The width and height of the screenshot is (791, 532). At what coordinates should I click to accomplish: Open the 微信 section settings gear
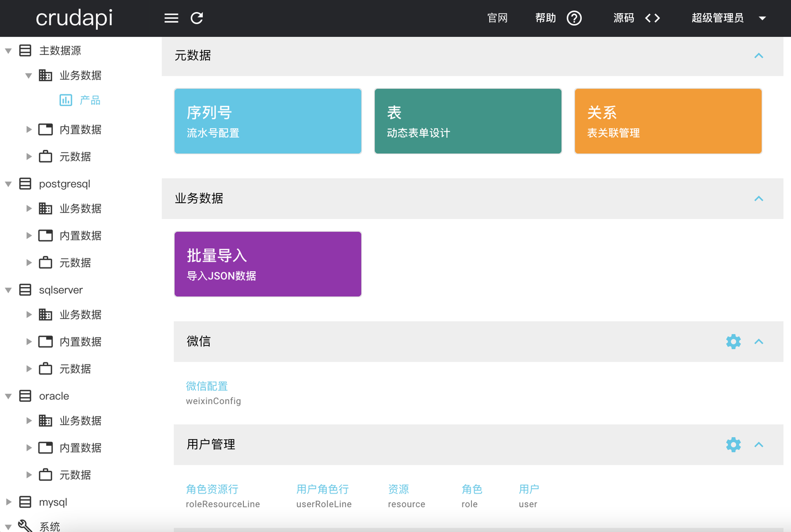(x=733, y=341)
